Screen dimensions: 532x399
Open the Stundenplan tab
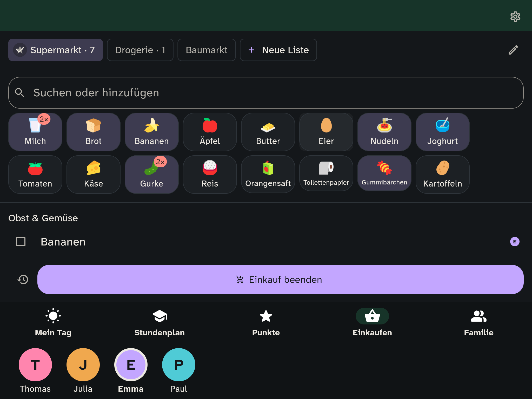(159, 323)
